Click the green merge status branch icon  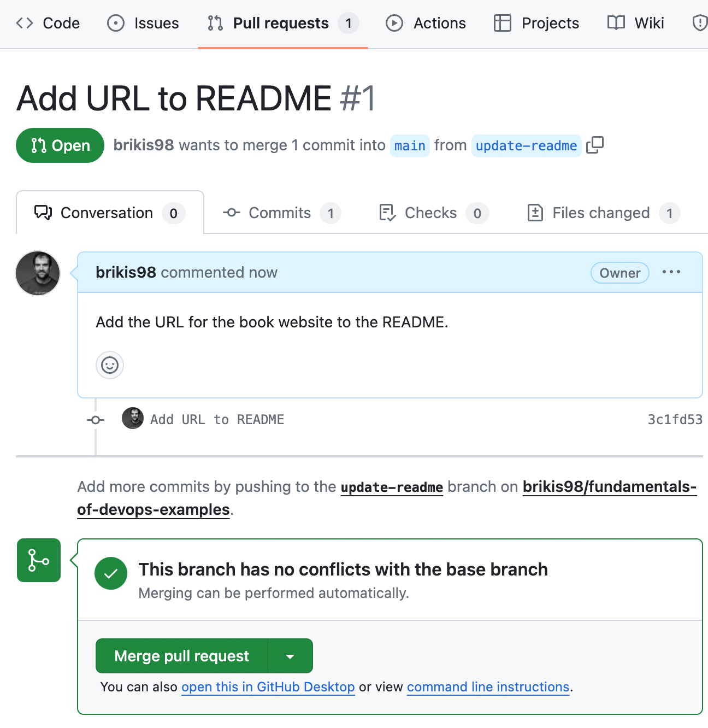coord(39,560)
